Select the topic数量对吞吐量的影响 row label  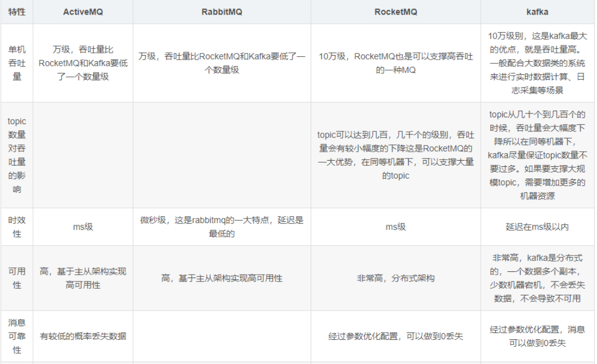pos(17,155)
